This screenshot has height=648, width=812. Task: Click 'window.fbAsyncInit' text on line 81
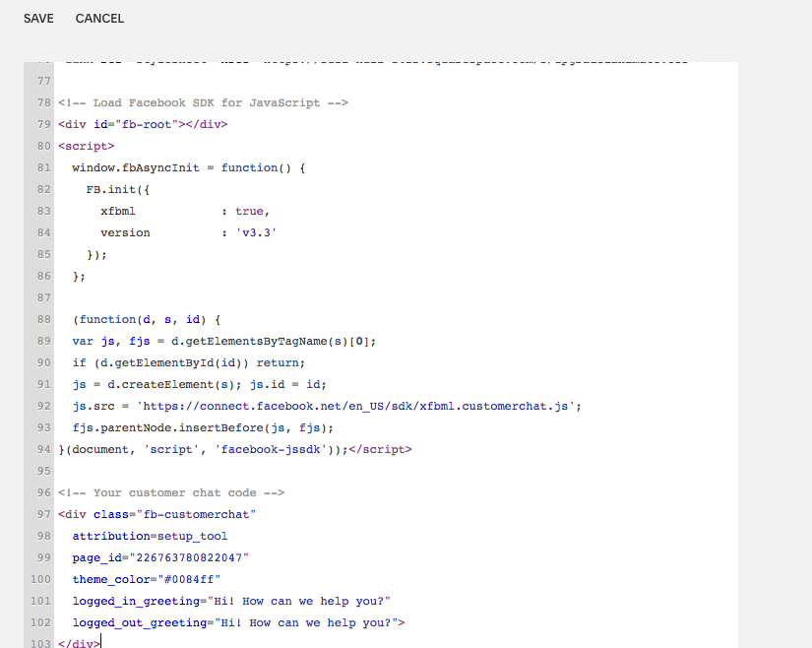[x=136, y=168]
